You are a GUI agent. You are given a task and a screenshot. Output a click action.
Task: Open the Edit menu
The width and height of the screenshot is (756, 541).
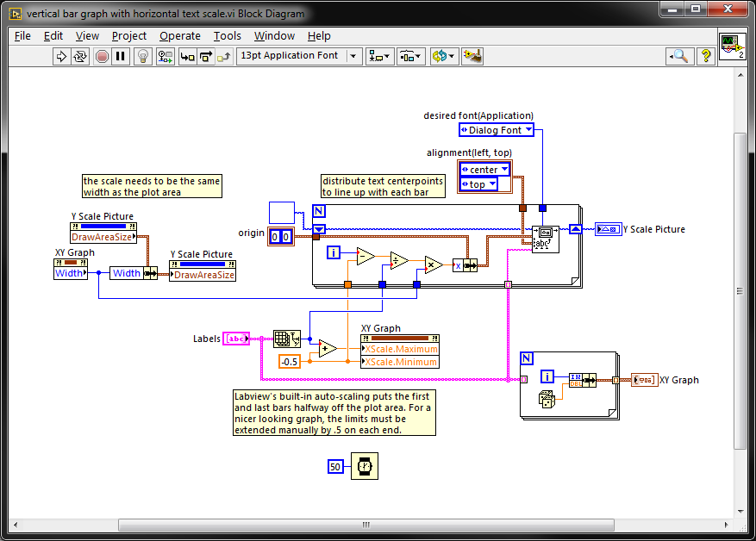(53, 36)
